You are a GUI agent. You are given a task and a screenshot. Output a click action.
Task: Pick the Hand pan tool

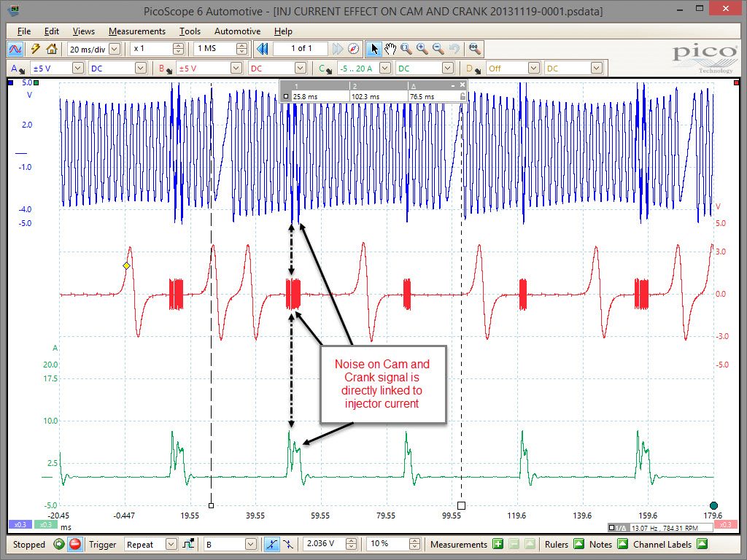[x=390, y=49]
